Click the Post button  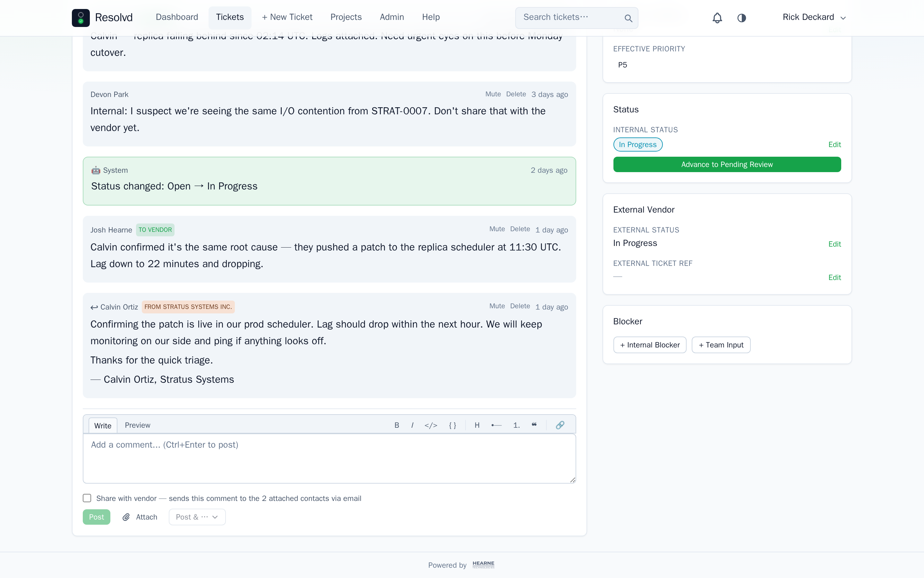point(96,517)
